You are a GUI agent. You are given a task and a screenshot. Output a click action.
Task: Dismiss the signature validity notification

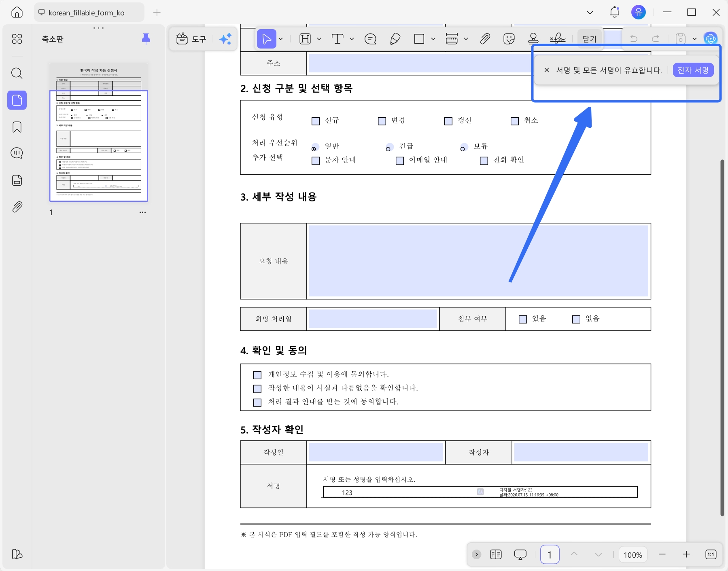(547, 70)
